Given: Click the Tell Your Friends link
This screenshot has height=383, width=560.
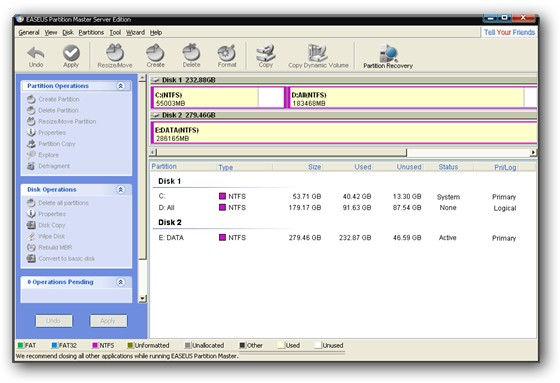Looking at the screenshot, I should 509,32.
